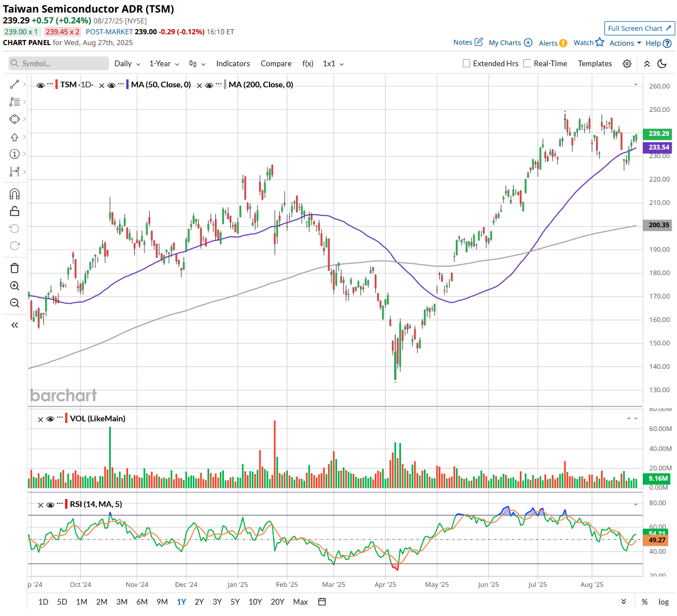Select the 3M time range
Viewport: 677px width, 616px height.
pyautogui.click(x=122, y=602)
